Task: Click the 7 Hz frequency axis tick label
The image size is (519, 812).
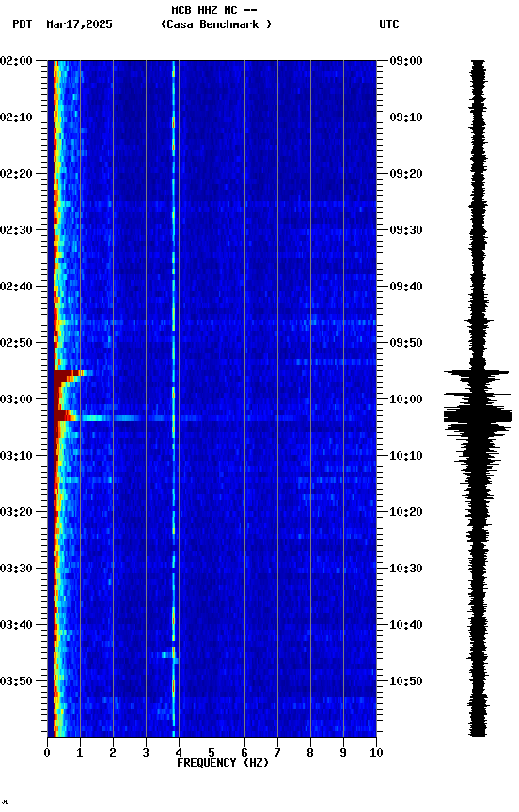Action: [x=277, y=753]
